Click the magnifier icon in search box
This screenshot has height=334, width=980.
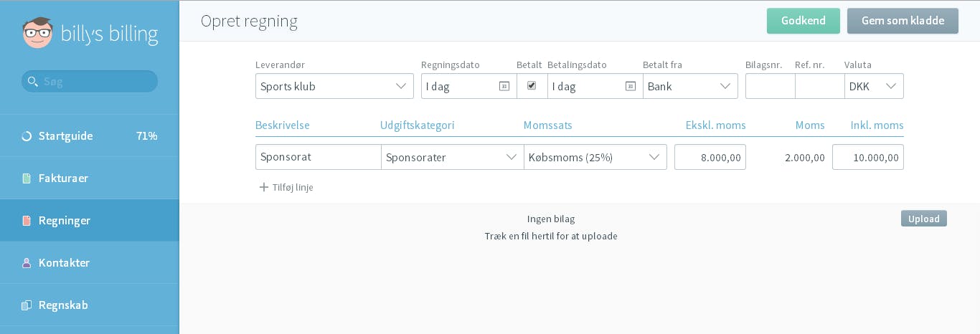click(32, 82)
